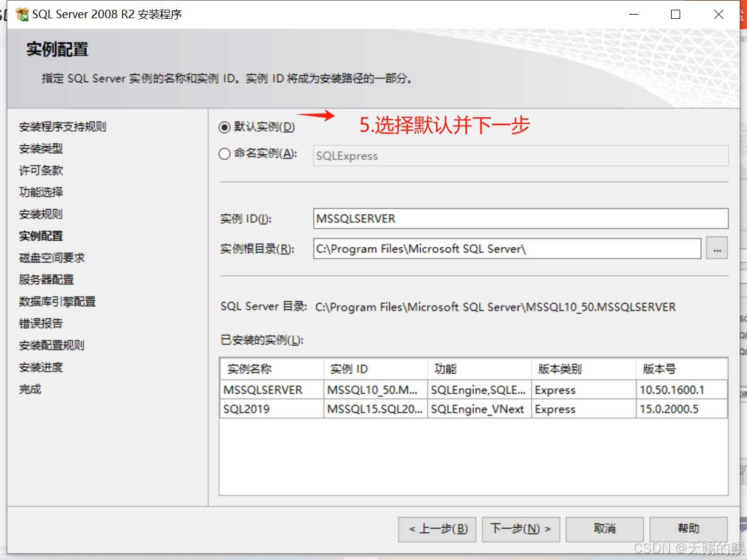Open the browse (...) button for root directory

717,249
